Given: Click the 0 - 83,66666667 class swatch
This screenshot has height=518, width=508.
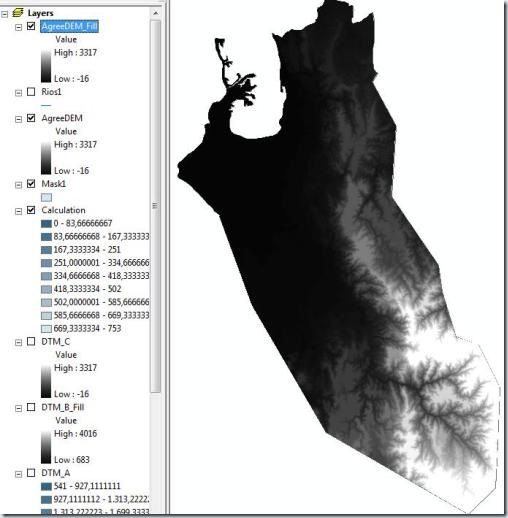Looking at the screenshot, I should [x=46, y=223].
